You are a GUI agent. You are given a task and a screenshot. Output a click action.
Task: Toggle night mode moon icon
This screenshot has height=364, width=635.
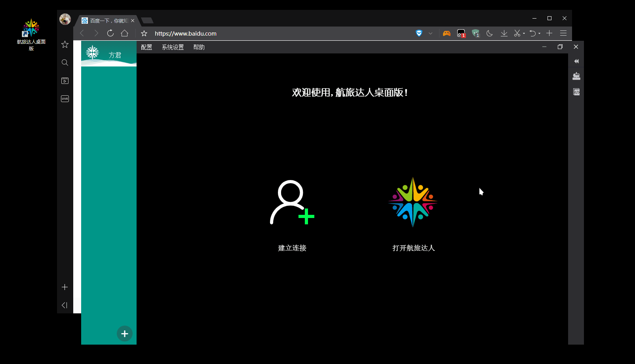pyautogui.click(x=490, y=33)
